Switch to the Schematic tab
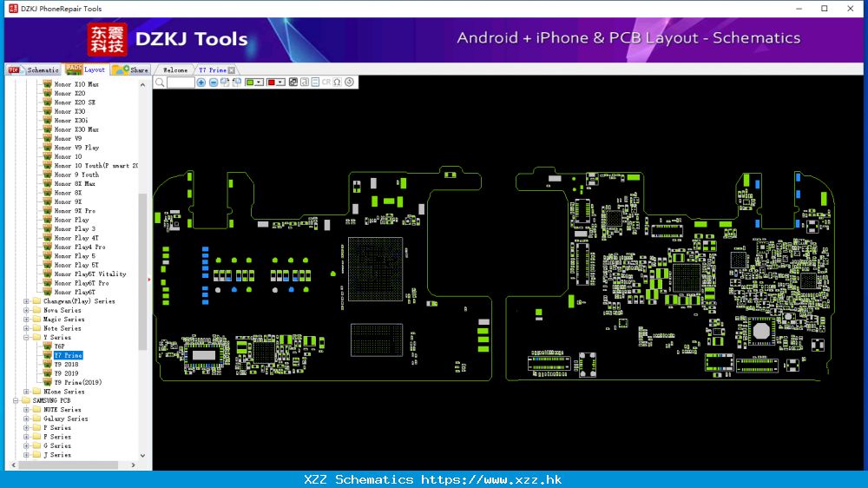The image size is (868, 488). tap(33, 69)
